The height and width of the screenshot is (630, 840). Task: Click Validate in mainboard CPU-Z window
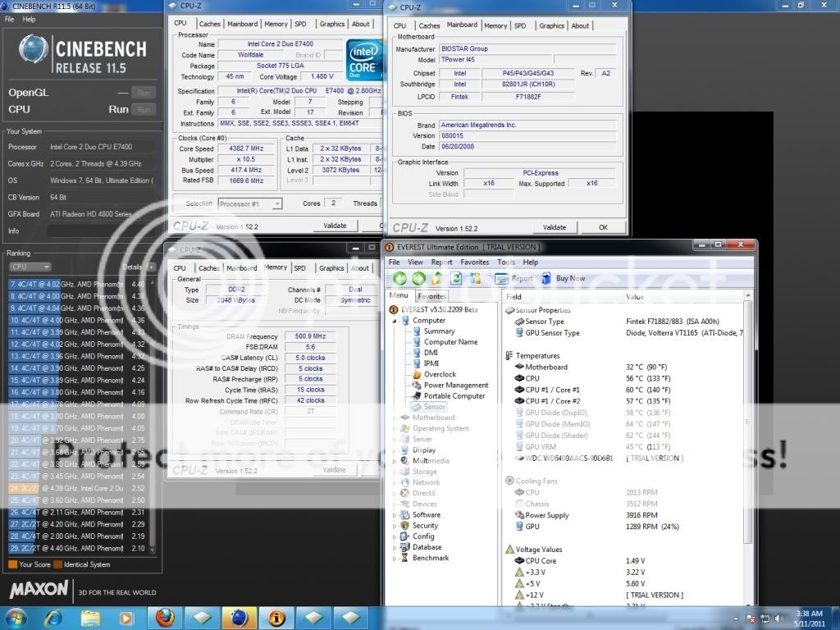coord(555,227)
